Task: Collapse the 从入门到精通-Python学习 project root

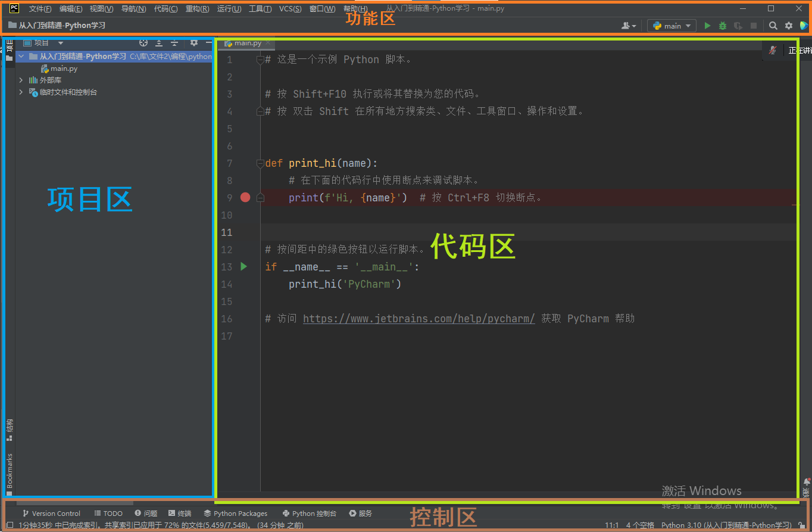Action: point(21,57)
